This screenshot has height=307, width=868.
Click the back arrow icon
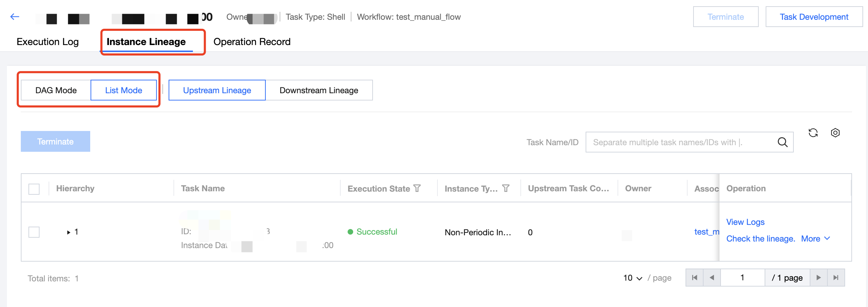point(15,17)
